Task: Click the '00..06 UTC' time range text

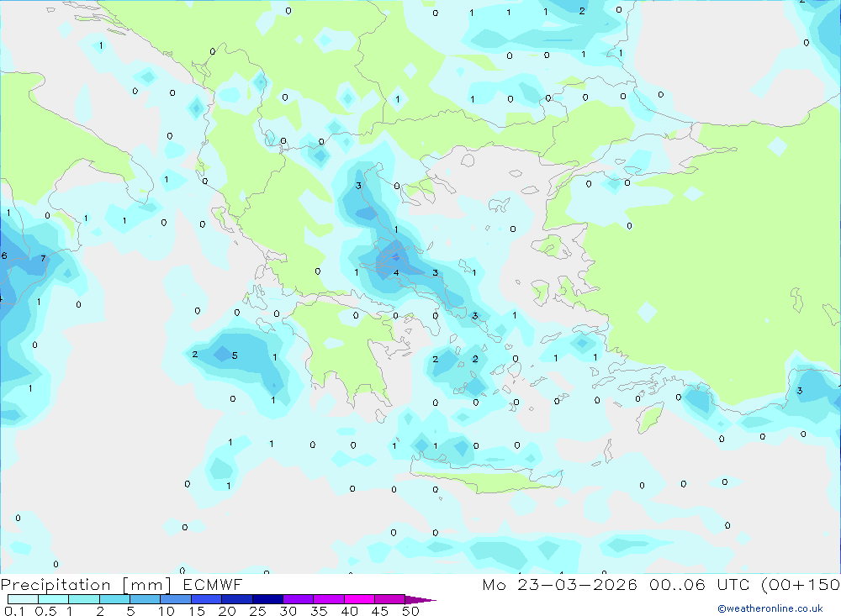Action: [699, 585]
